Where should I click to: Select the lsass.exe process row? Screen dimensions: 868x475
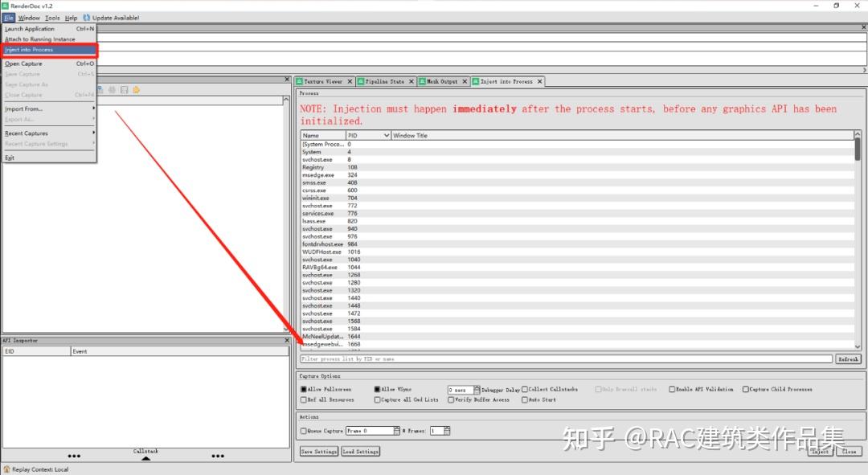[x=577, y=221]
